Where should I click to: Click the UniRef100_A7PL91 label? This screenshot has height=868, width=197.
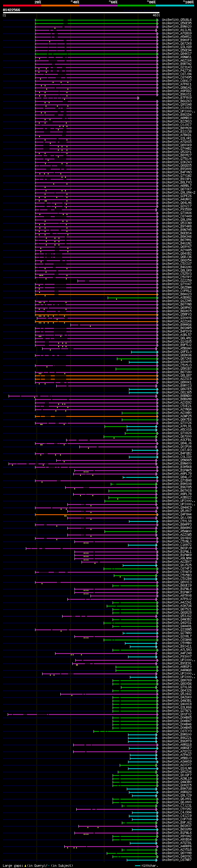click(x=177, y=426)
